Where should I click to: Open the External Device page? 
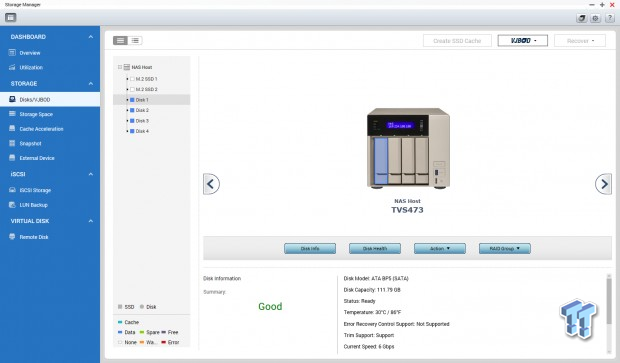click(37, 158)
